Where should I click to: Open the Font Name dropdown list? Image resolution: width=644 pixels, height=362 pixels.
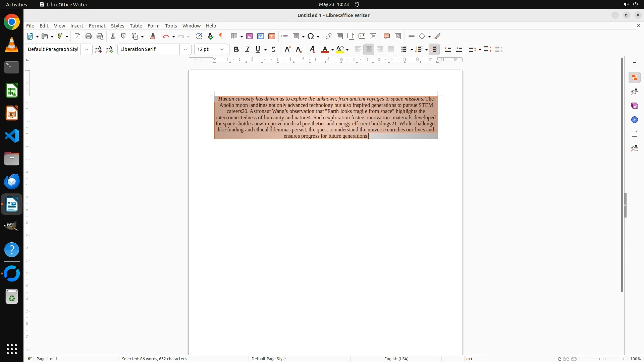tap(185, 50)
